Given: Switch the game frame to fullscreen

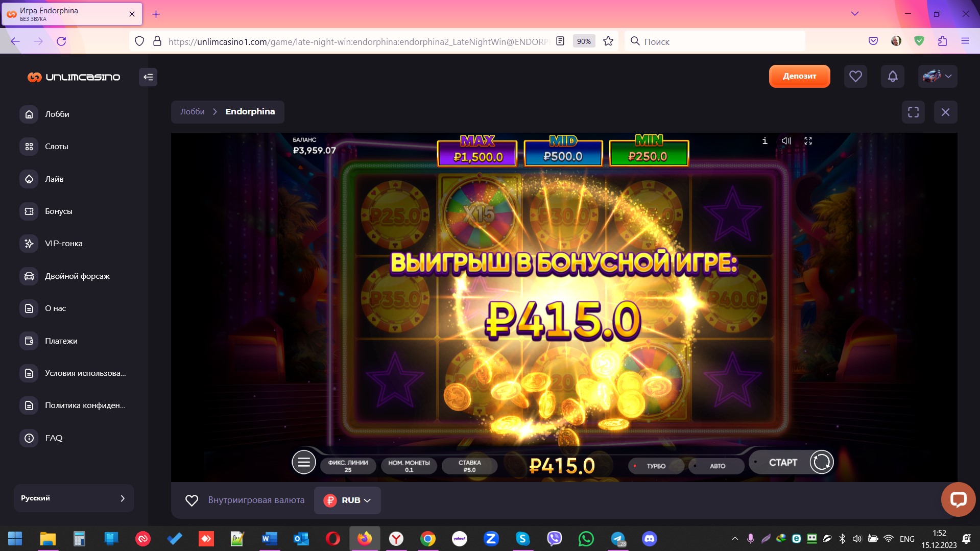Looking at the screenshot, I should (913, 112).
